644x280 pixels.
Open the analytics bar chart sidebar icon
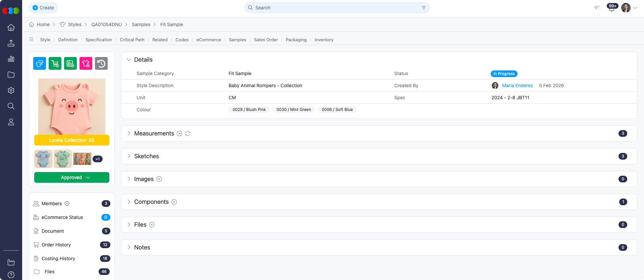coord(11,59)
